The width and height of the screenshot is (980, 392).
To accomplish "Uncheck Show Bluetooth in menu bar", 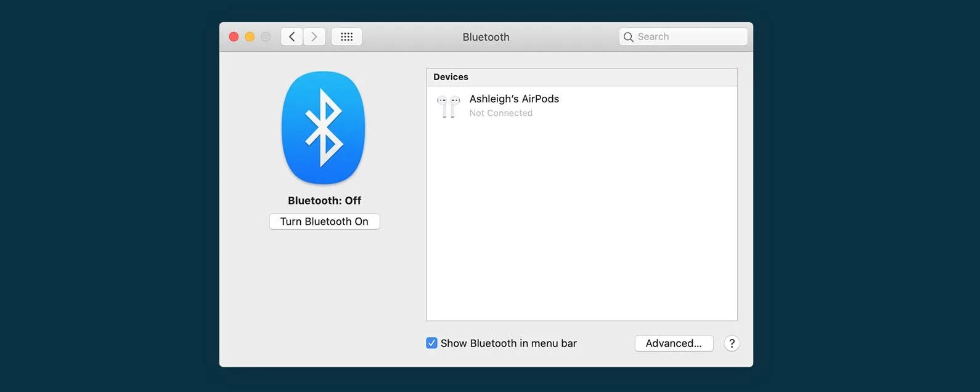I will [x=431, y=343].
